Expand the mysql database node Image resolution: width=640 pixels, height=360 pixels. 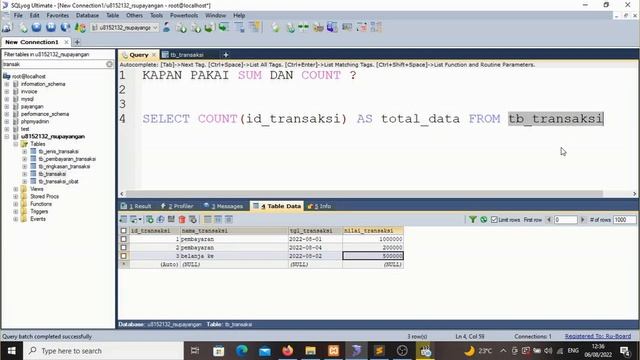pos(7,99)
